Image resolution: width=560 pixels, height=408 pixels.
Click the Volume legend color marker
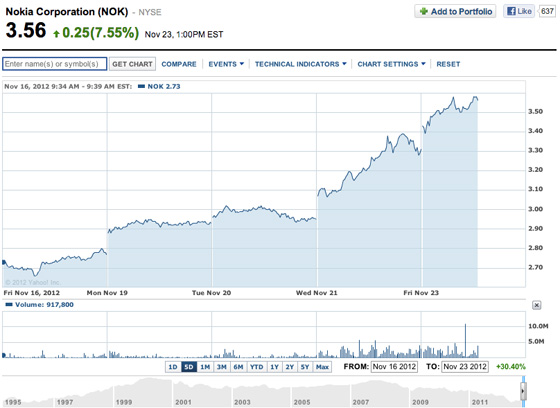(x=9, y=305)
